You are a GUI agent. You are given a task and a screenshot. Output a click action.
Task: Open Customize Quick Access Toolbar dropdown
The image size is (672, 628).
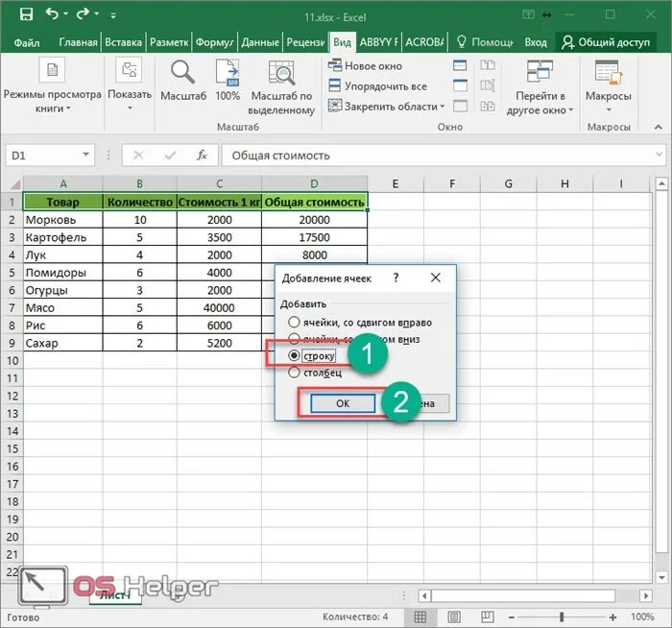(113, 15)
